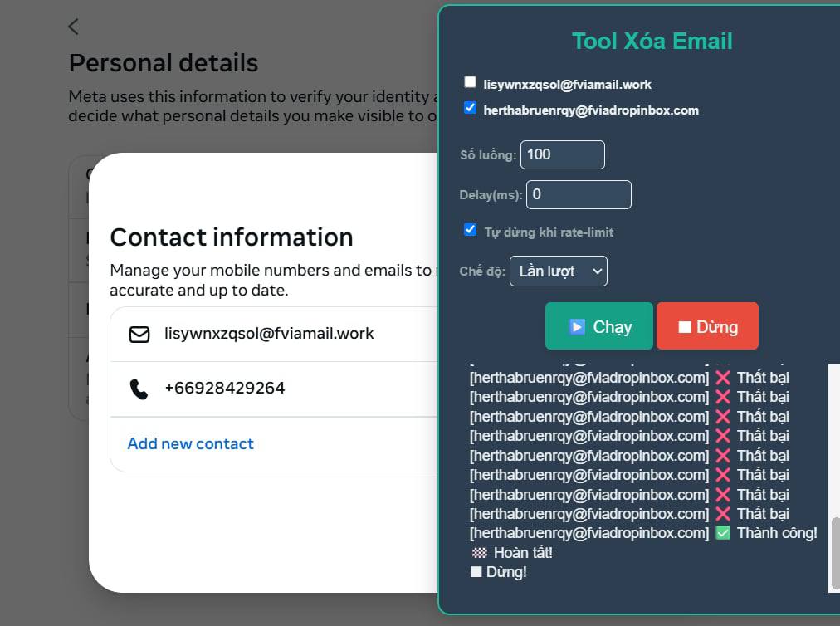The width and height of the screenshot is (840, 626).
Task: Click the Tool Xóa Email title
Action: pos(652,41)
